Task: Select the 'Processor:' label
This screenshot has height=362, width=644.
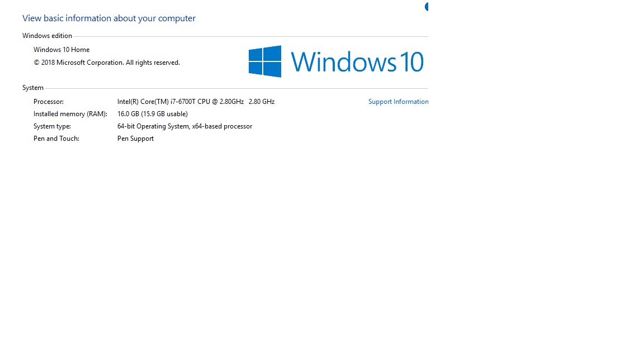Action: 49,102
